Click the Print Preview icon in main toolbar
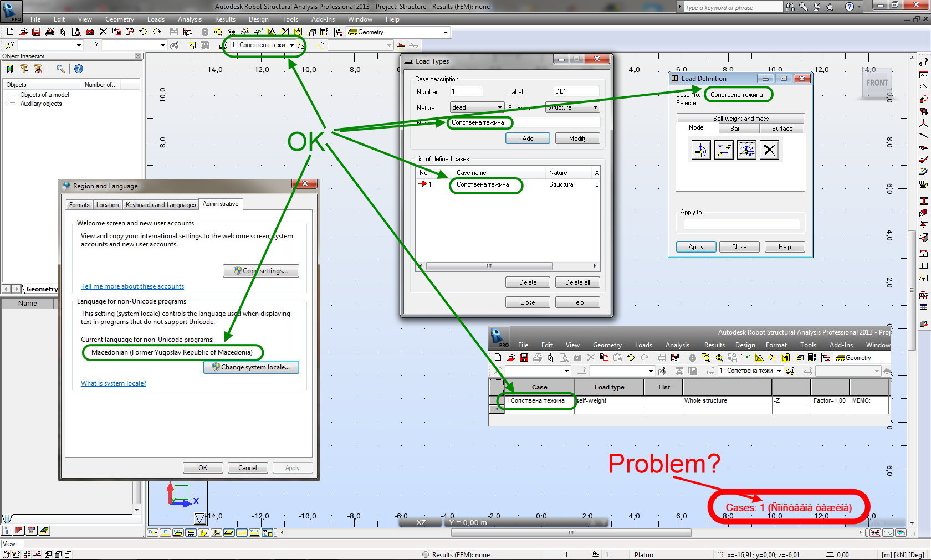This screenshot has height=560, width=931. click(x=76, y=32)
